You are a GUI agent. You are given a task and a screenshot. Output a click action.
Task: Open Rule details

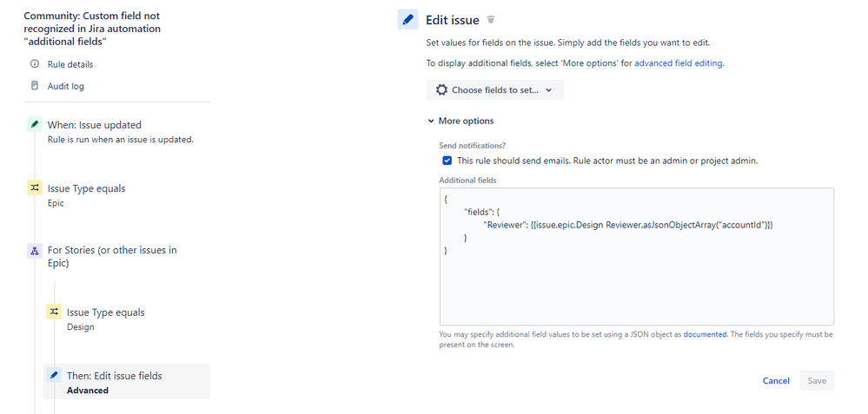pos(70,64)
